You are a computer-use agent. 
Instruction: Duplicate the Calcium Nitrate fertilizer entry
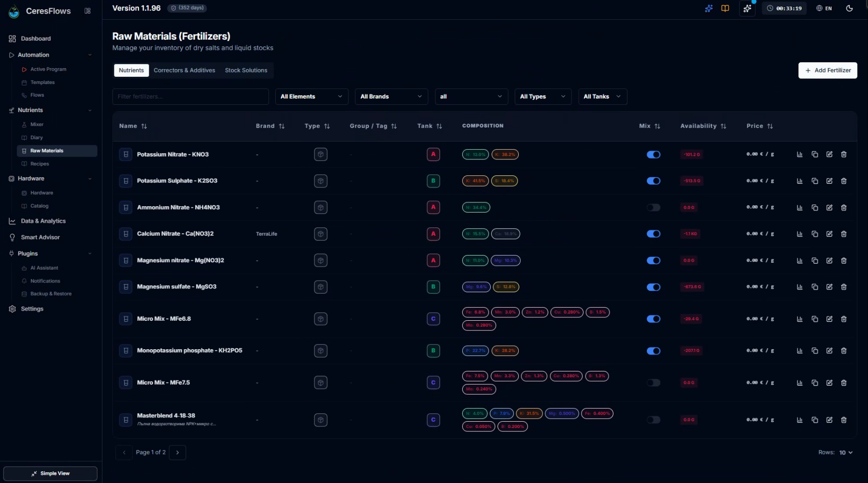(x=814, y=234)
